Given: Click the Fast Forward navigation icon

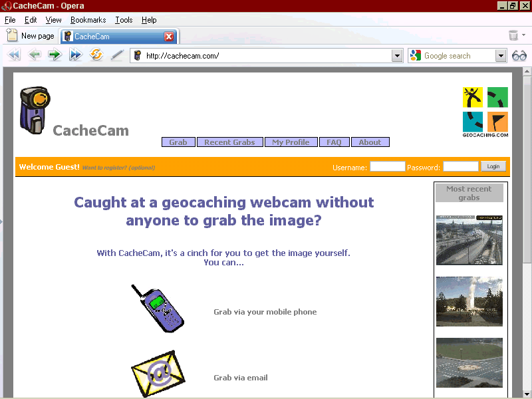Looking at the screenshot, I should point(75,55).
